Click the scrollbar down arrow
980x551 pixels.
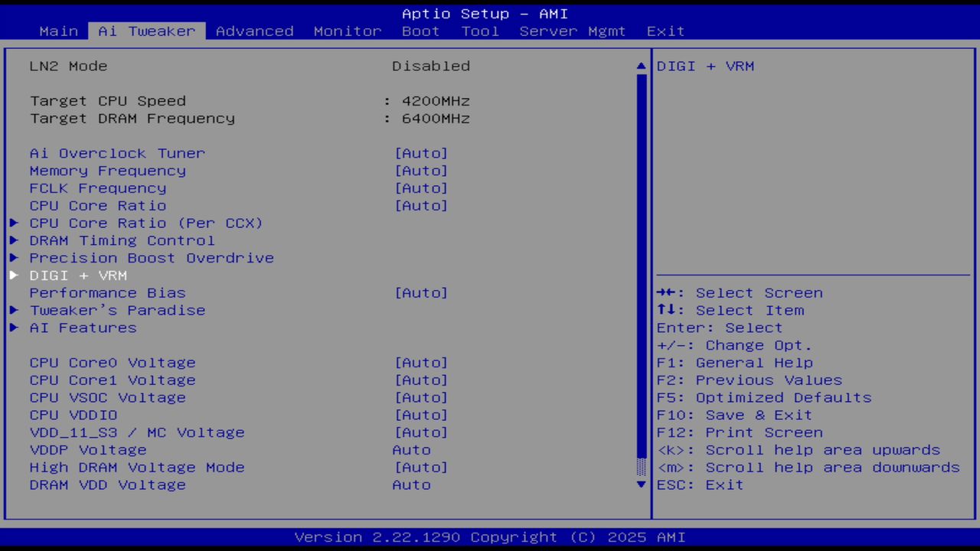pyautogui.click(x=642, y=484)
